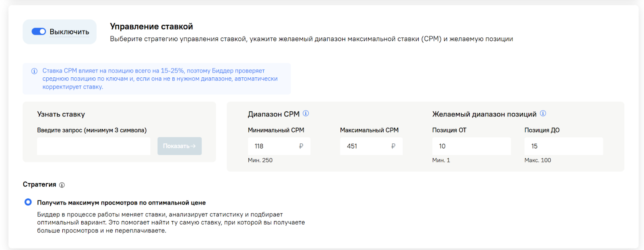Toggle off the bid management switch
This screenshot has height=250, width=644.
39,31
